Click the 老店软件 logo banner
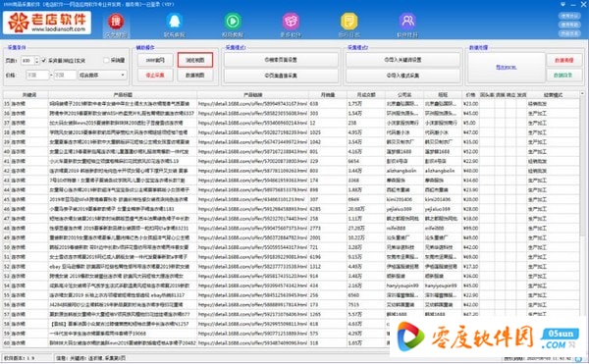The image size is (589, 364). [47, 23]
